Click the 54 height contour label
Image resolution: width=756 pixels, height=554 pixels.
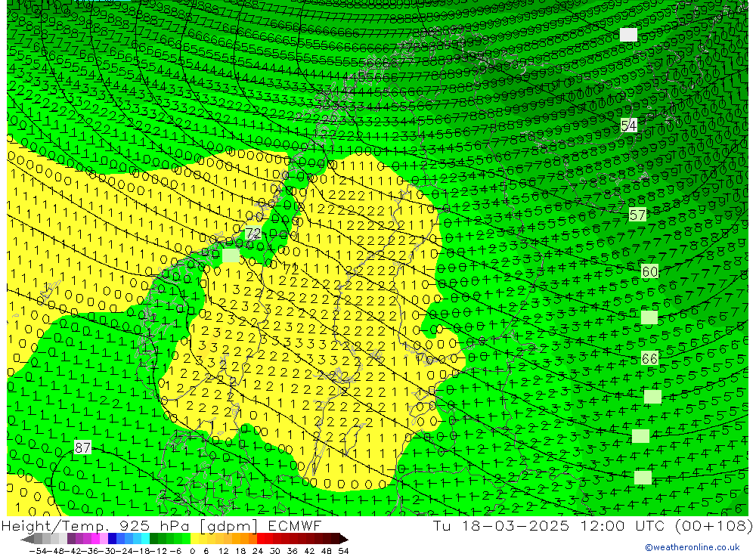pyautogui.click(x=629, y=126)
